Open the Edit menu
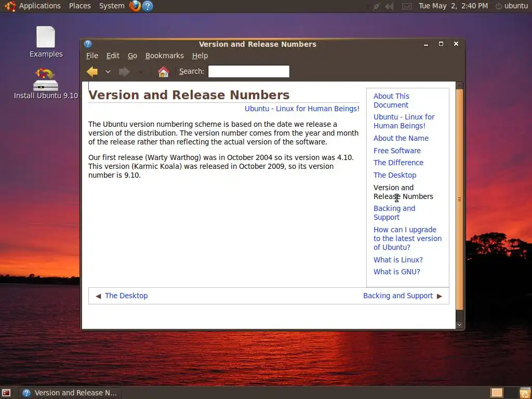Image resolution: width=532 pixels, height=399 pixels. (113, 56)
